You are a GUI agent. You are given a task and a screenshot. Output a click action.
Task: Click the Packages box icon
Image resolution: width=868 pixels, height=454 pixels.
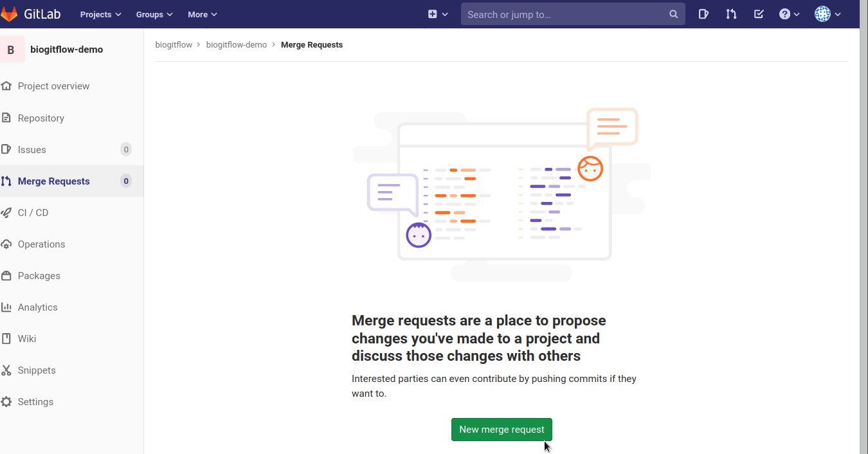point(6,275)
